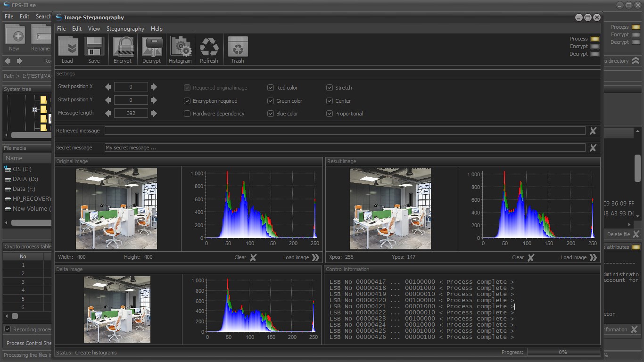
Task: Click the Refresh recycle icon
Action: point(209,47)
